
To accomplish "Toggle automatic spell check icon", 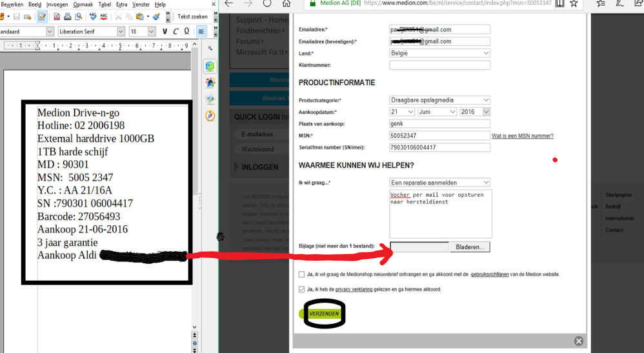I will (103, 17).
